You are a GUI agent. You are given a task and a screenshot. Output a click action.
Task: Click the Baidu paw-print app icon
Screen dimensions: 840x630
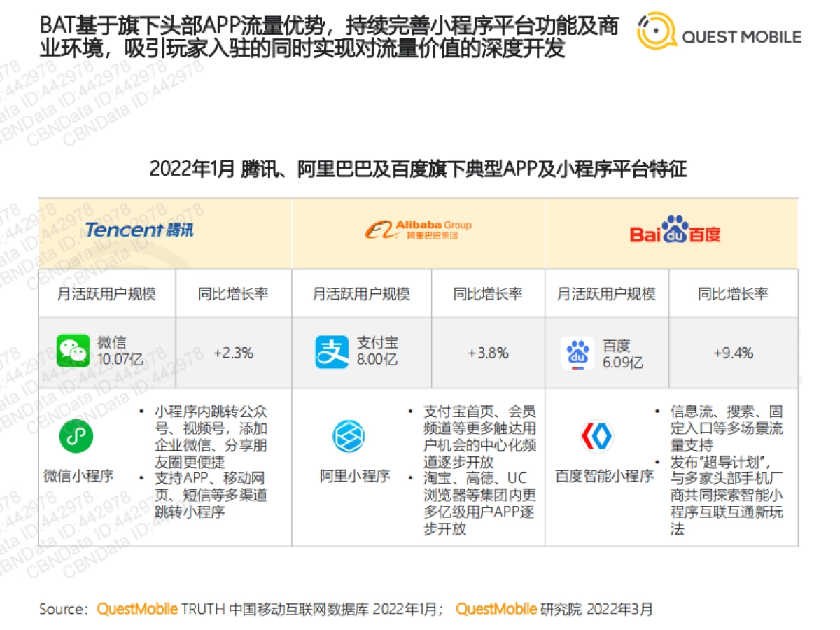pos(576,352)
